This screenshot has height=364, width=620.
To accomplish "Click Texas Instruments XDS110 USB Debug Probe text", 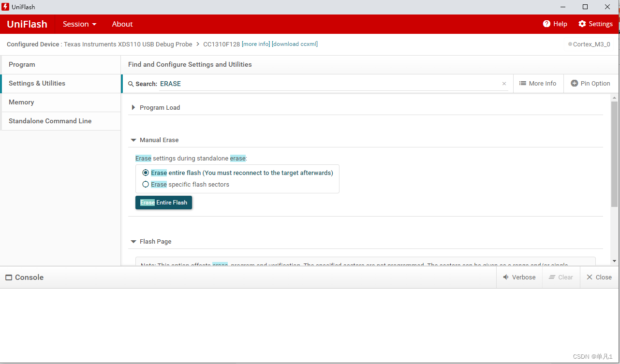I will click(128, 44).
